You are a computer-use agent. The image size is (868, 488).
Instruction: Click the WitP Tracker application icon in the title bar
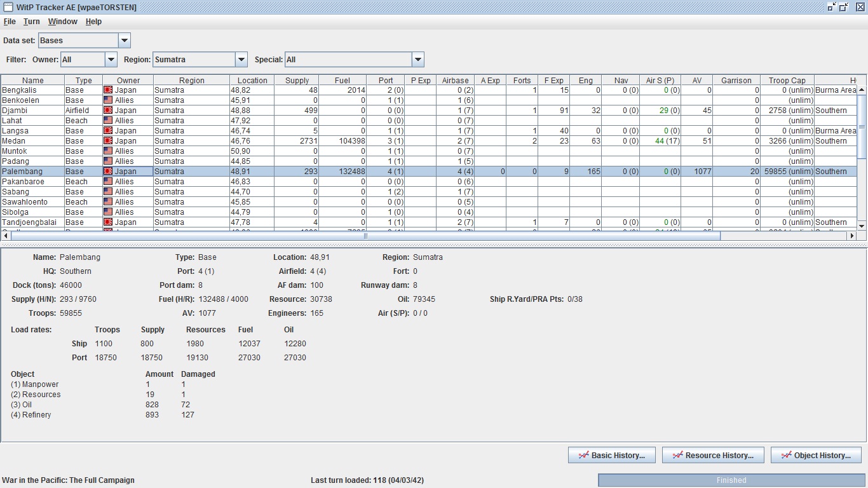[x=8, y=7]
